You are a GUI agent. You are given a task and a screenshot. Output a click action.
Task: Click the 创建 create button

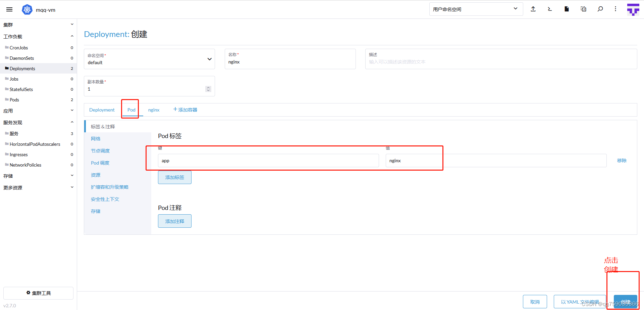pos(626,302)
